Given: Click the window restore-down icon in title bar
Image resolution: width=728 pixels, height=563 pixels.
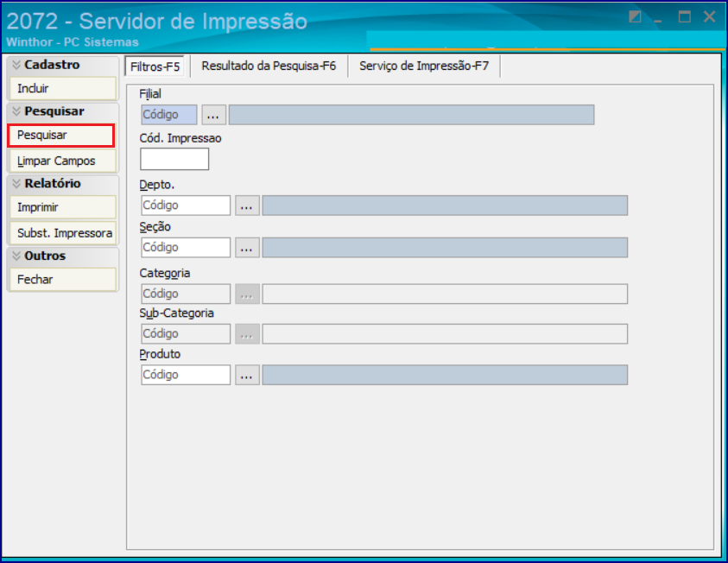Looking at the screenshot, I should coord(635,16).
